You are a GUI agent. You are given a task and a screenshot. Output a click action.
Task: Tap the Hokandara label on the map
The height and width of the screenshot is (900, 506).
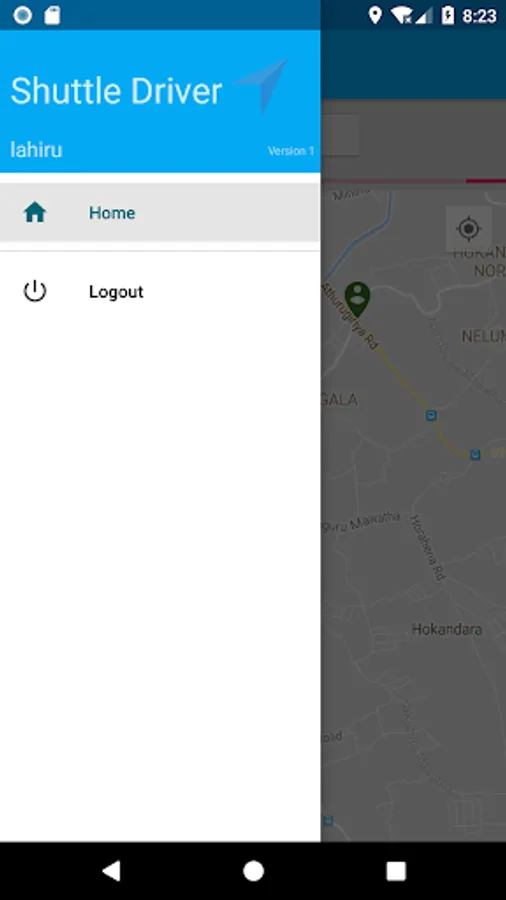pyautogui.click(x=447, y=629)
